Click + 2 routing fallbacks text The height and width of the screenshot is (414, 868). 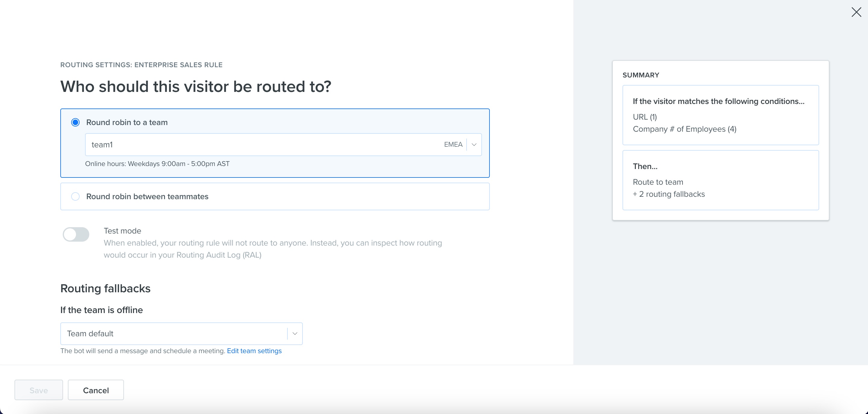(669, 194)
